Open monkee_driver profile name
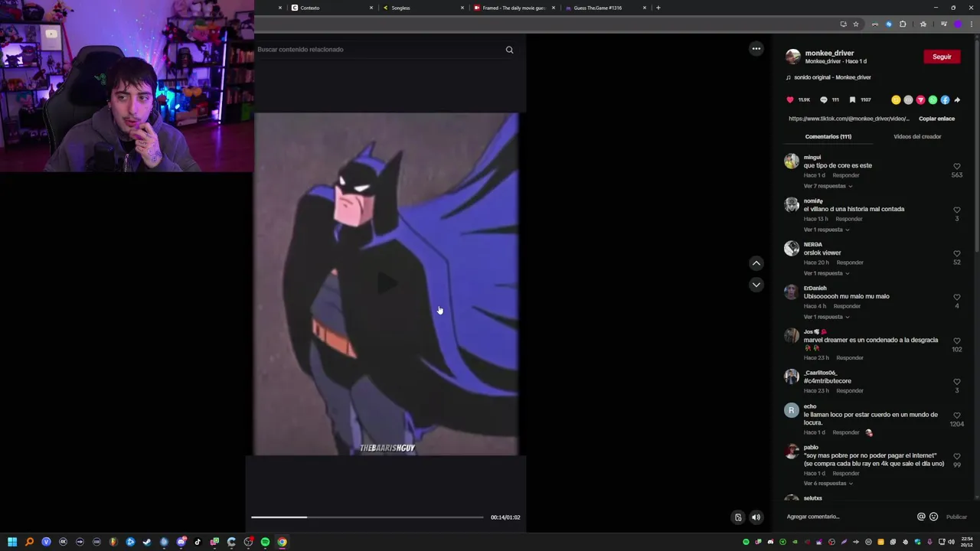 point(829,54)
